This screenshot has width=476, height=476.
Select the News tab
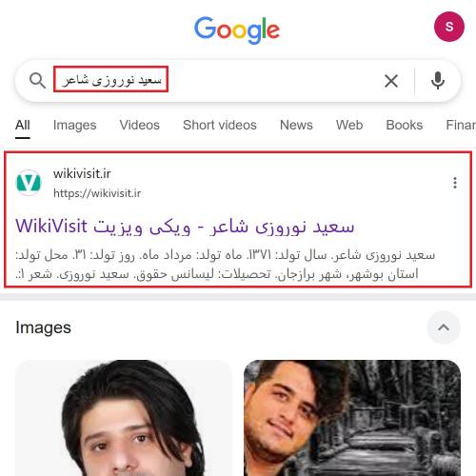[296, 125]
